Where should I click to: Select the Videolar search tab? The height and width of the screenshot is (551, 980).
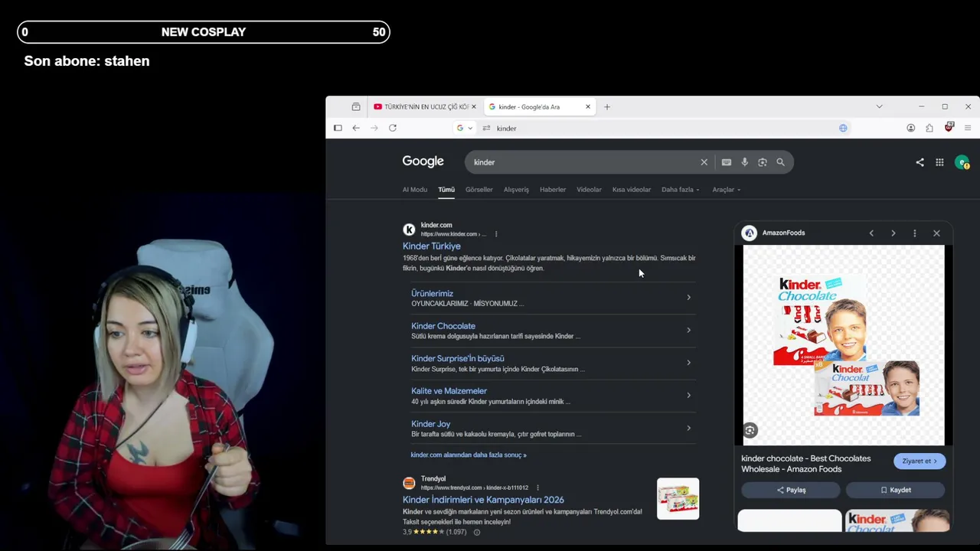[x=589, y=190]
